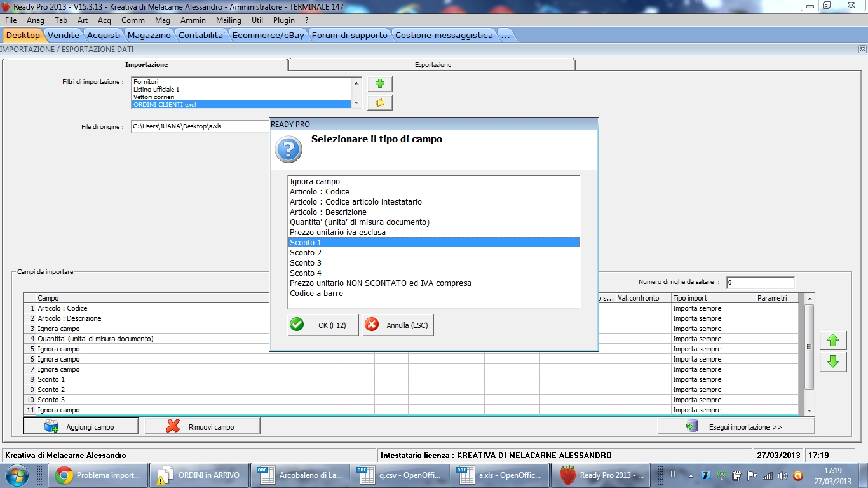Open 'ORDINI in ARRIVO' taskbar item
This screenshot has height=488, width=868.
tap(200, 475)
